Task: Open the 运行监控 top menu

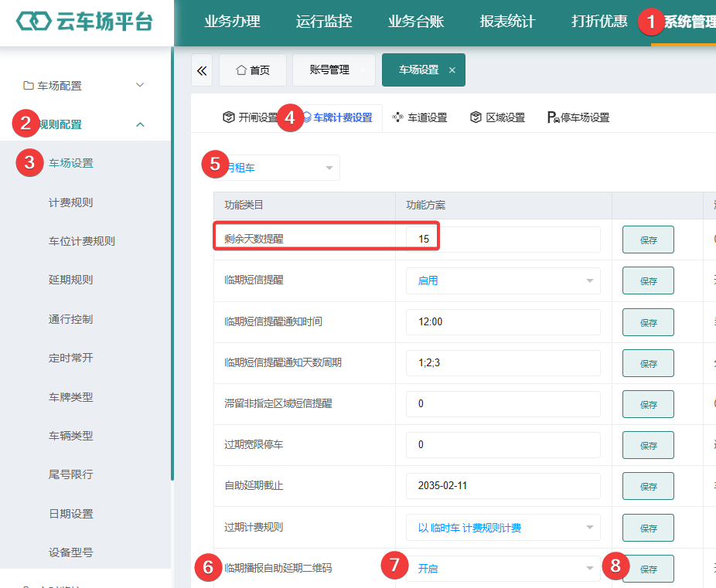Action: click(x=324, y=22)
